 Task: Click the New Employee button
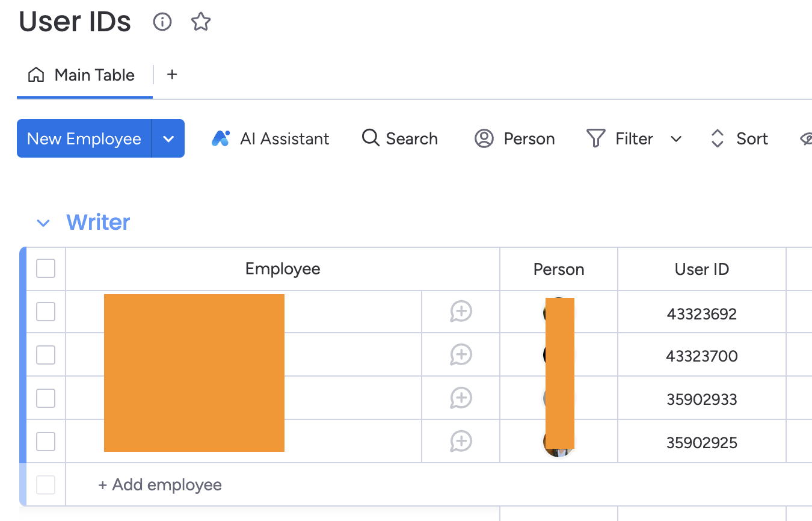pos(84,138)
